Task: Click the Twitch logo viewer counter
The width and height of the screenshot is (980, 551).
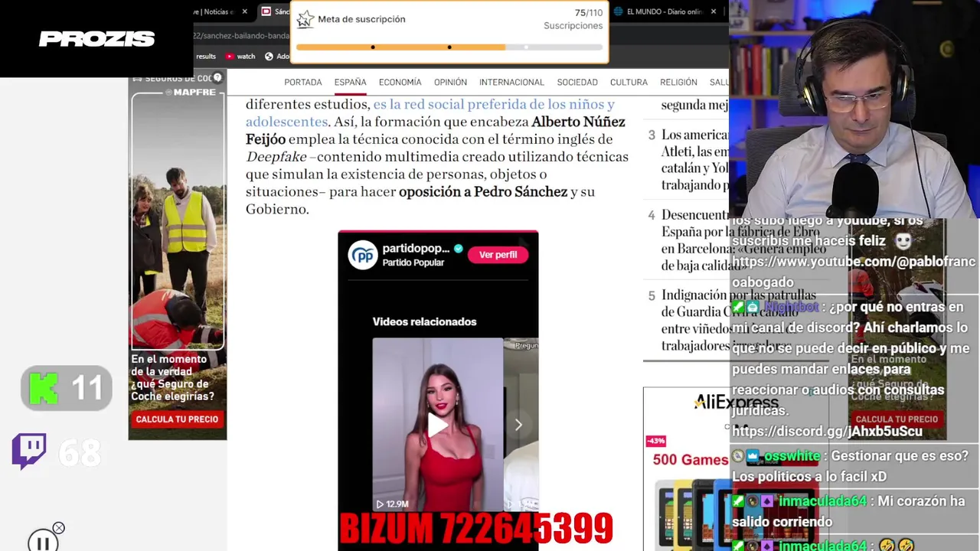Action: (57, 452)
